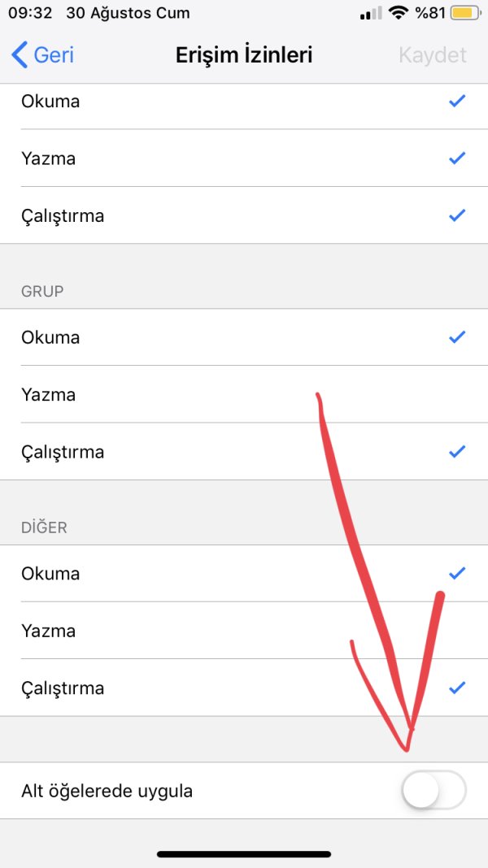The width and height of the screenshot is (488, 868).
Task: Uncheck the topmost Okuma permission row
Action: coord(244,102)
